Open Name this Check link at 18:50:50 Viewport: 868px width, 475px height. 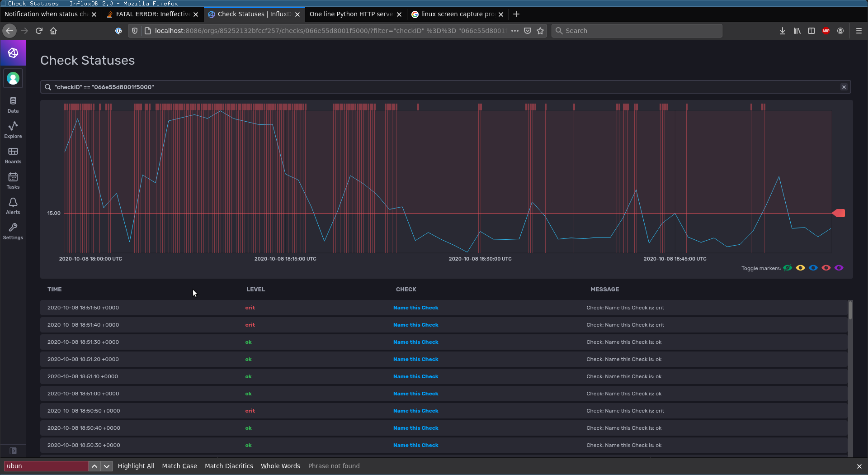[x=415, y=411]
